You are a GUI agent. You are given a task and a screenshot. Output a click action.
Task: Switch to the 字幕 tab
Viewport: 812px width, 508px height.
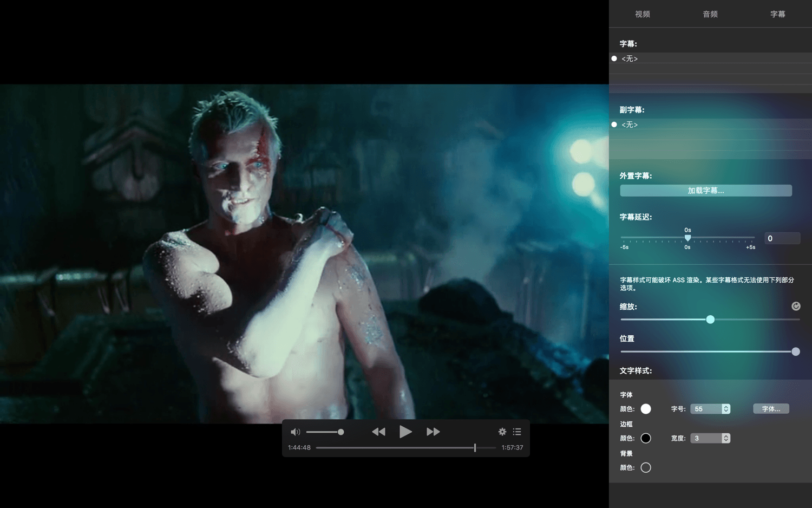pyautogui.click(x=778, y=14)
